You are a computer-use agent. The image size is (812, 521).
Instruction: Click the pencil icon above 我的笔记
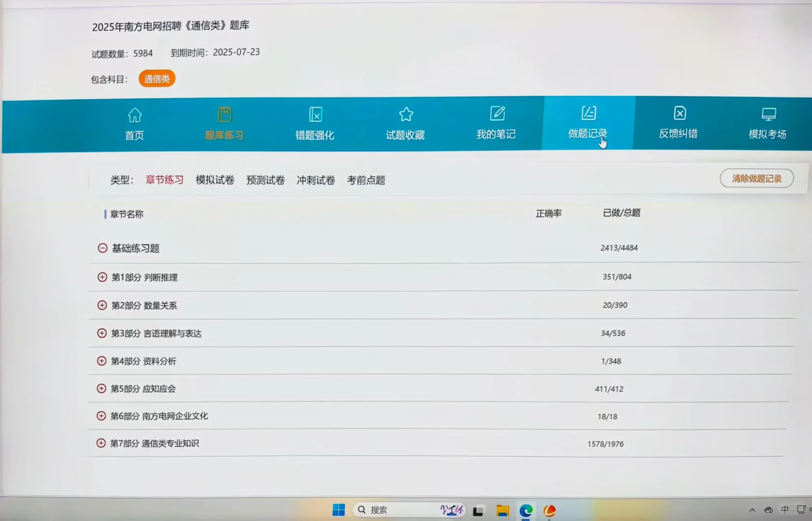tap(497, 113)
